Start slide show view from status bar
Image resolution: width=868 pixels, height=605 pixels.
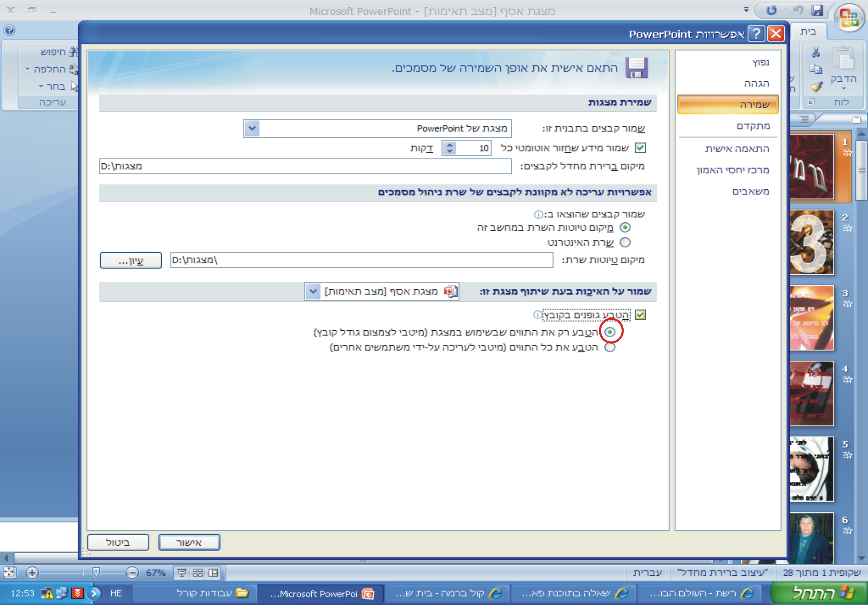[x=182, y=573]
